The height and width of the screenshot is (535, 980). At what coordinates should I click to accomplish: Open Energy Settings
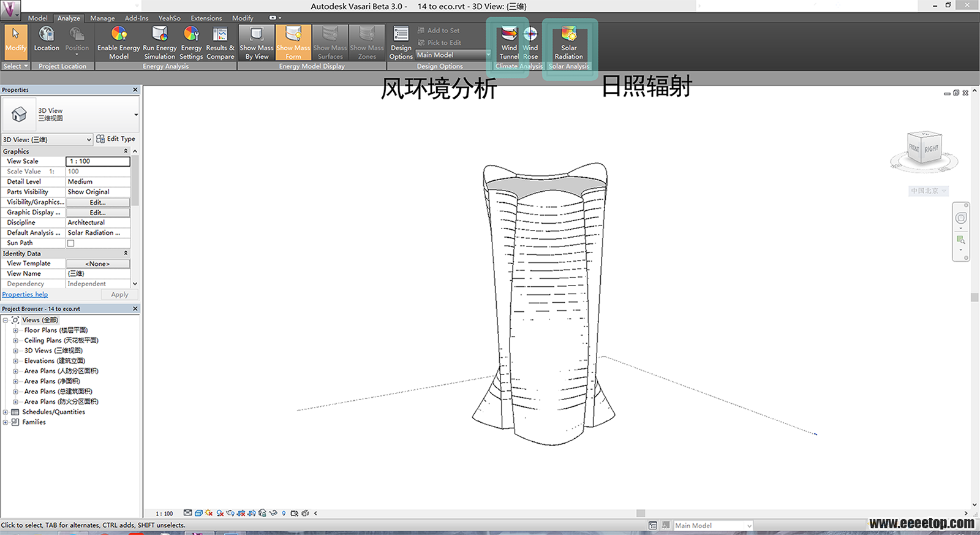[x=191, y=42]
